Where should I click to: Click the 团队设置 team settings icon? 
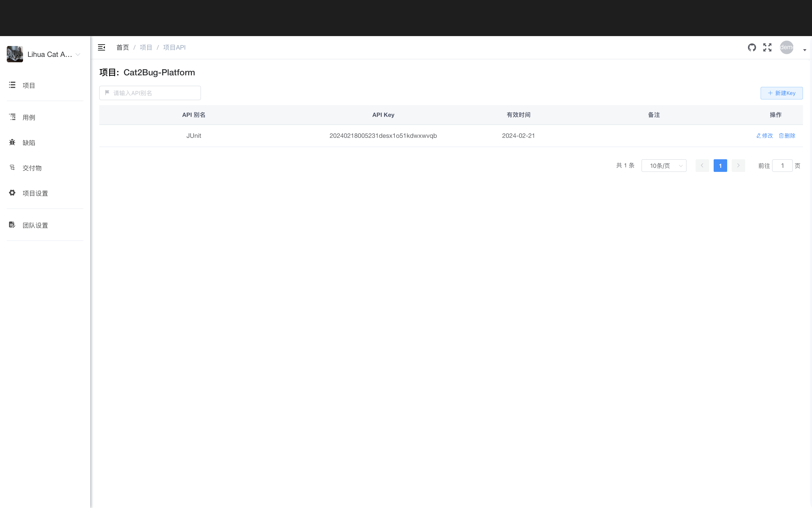point(12,225)
